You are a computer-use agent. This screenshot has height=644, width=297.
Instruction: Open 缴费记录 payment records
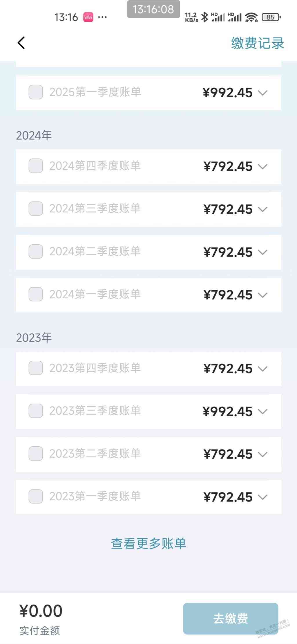click(x=258, y=43)
